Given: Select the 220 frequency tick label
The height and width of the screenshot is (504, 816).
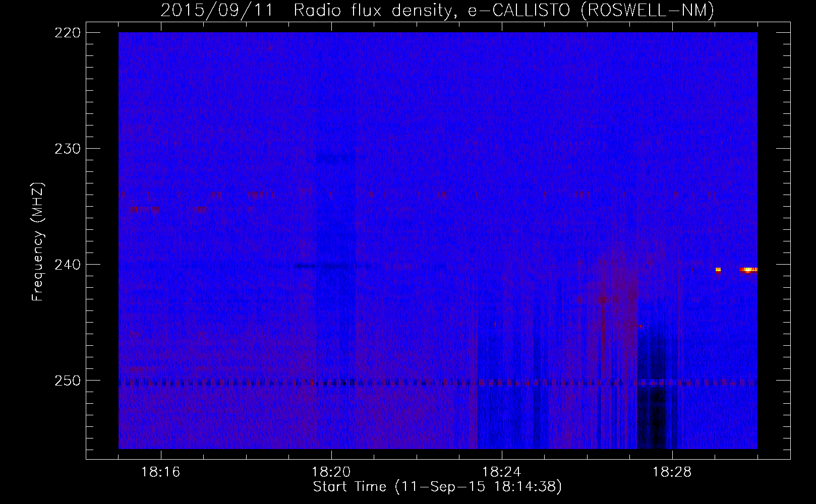Looking at the screenshot, I should pyautogui.click(x=68, y=33).
